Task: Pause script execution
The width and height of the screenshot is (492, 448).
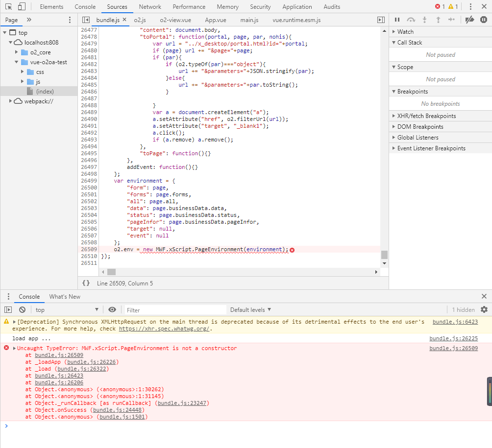Action: (397, 20)
